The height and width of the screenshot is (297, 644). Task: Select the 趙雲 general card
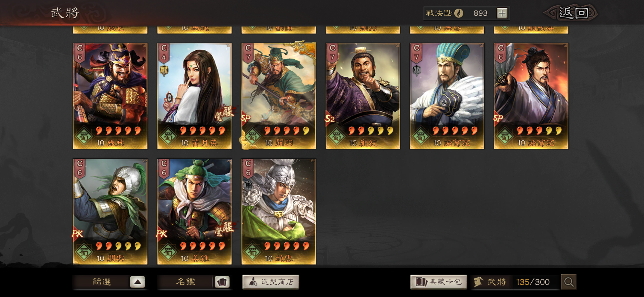pyautogui.click(x=278, y=212)
